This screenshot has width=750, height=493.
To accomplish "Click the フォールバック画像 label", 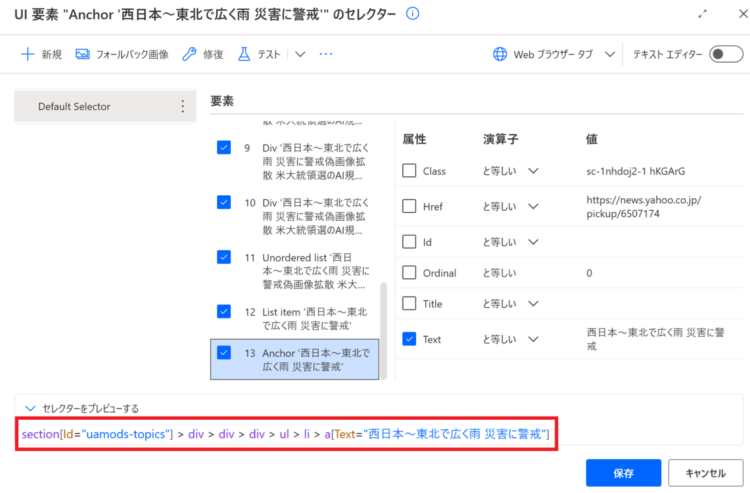I will pyautogui.click(x=132, y=55).
